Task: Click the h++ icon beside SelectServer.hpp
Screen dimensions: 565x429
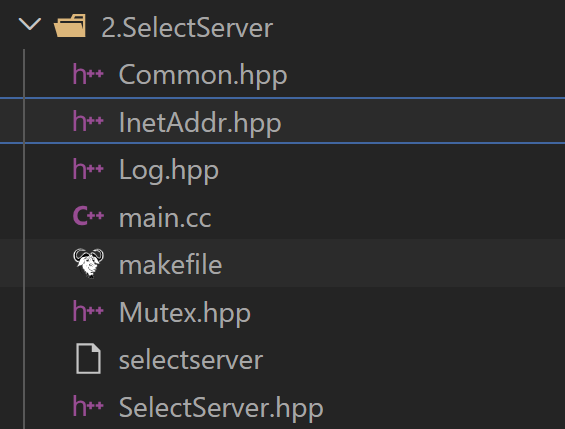Action: [88, 407]
